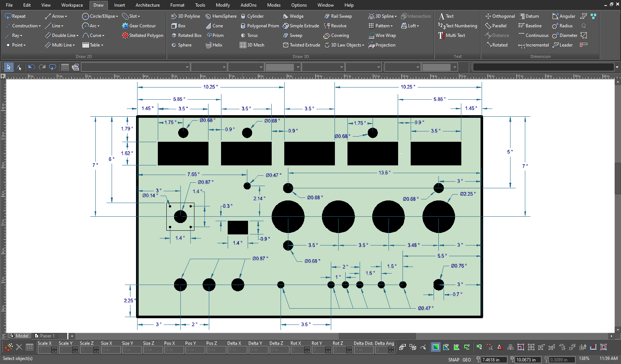The width and height of the screenshot is (621, 364).
Task: Open the Curve tool dropdown
Action: (103, 35)
